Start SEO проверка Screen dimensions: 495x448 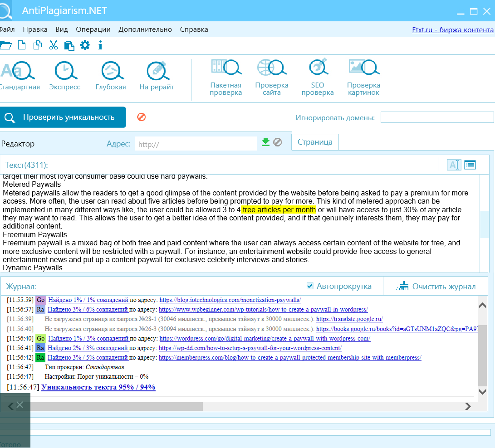[x=318, y=77]
